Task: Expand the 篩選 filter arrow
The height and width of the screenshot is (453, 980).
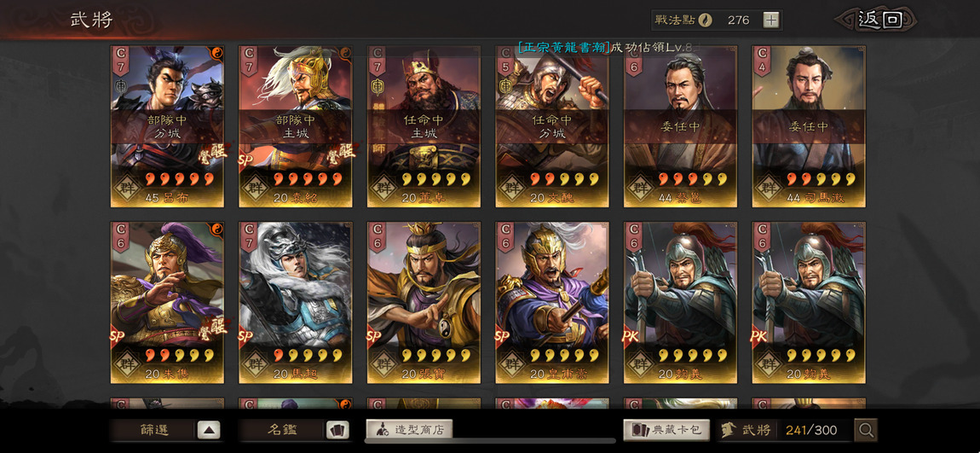Action: pyautogui.click(x=209, y=431)
